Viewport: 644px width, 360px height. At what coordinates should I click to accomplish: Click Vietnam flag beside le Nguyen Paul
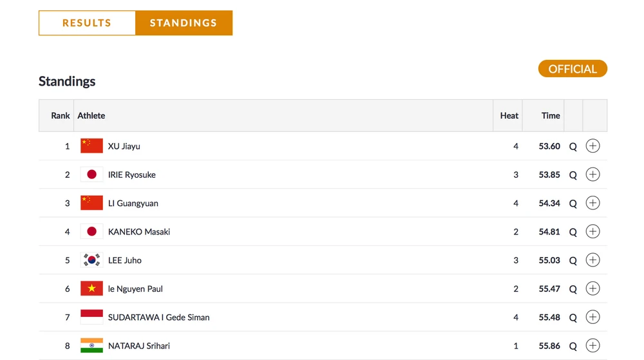coord(91,289)
